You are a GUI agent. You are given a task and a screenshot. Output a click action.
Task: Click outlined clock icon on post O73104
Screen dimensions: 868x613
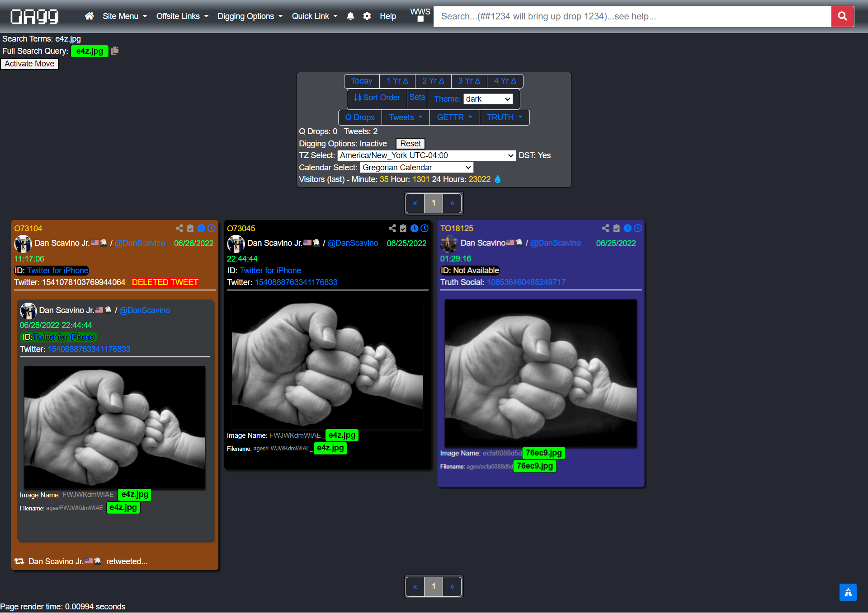tap(212, 228)
